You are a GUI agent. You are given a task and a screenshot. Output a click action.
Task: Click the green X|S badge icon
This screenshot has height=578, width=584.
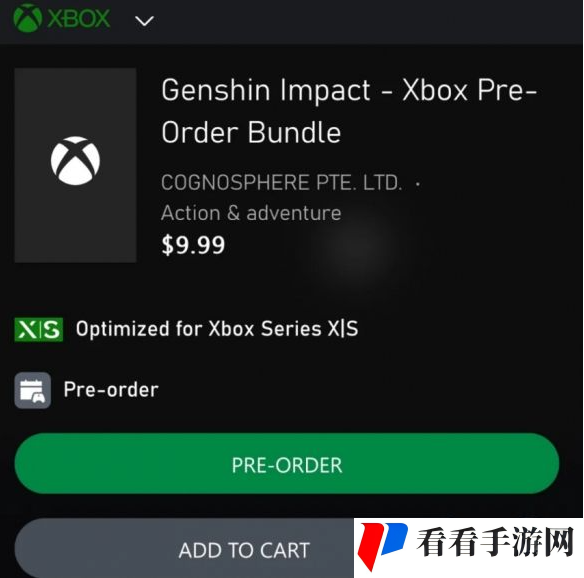pyautogui.click(x=39, y=330)
